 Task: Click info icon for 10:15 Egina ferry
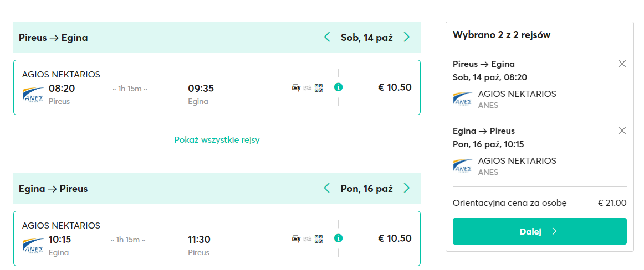pyautogui.click(x=338, y=238)
